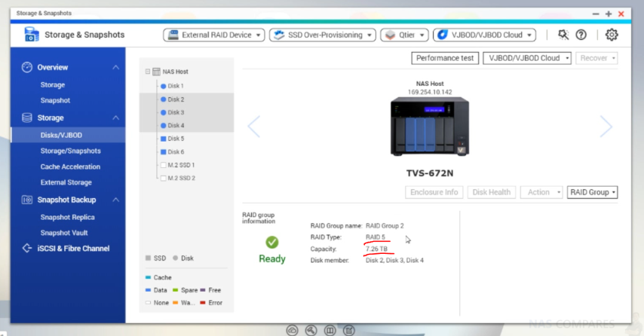This screenshot has width=644, height=336.
Task: Open Snapshot Replica in the sidebar
Action: pyautogui.click(x=67, y=218)
